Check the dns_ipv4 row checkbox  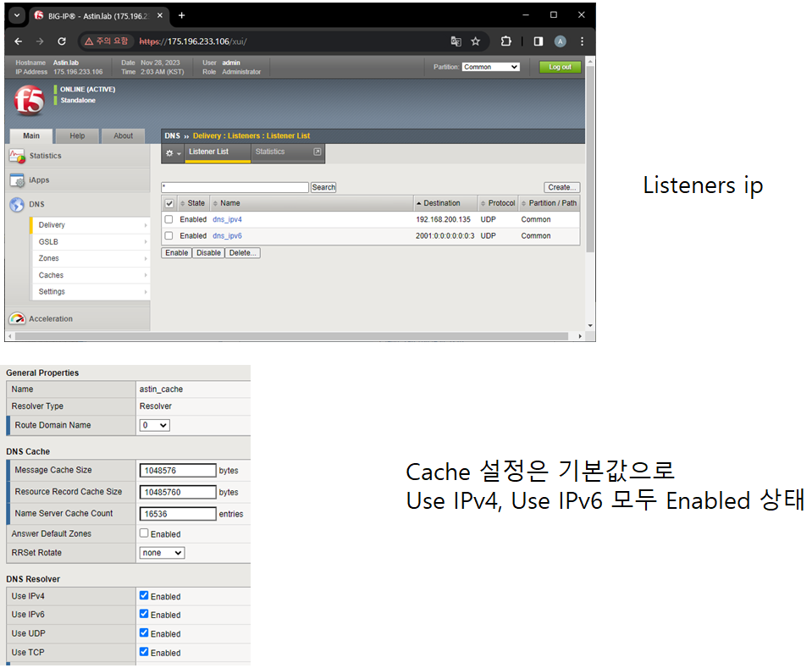click(168, 219)
